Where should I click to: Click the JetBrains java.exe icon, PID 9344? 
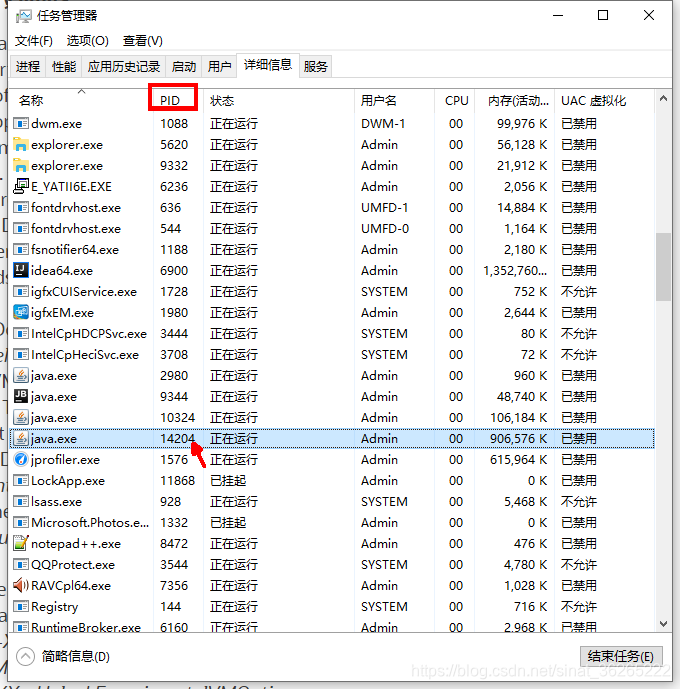[21, 396]
